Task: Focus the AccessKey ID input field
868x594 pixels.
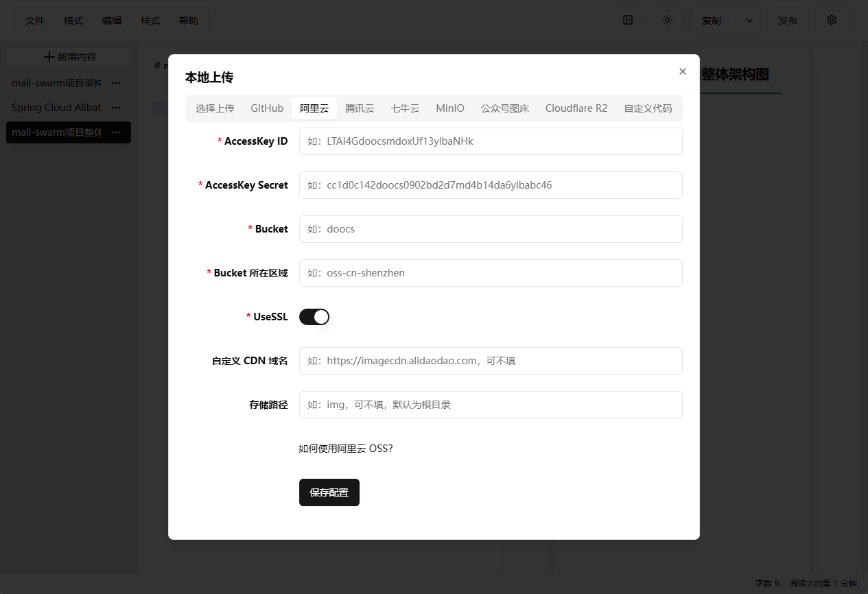Action: pyautogui.click(x=490, y=141)
